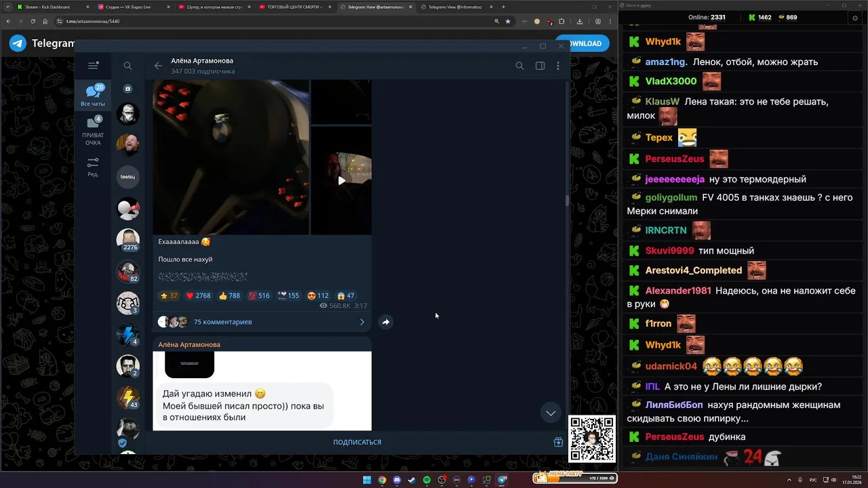Click the 100 reaction with 516
This screenshot has height=488, width=868.
[x=259, y=296]
